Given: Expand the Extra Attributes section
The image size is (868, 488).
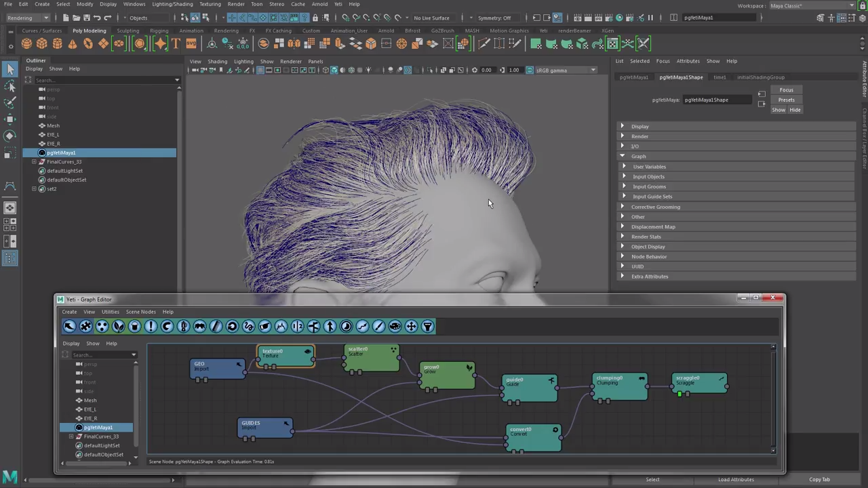Looking at the screenshot, I should click(622, 276).
